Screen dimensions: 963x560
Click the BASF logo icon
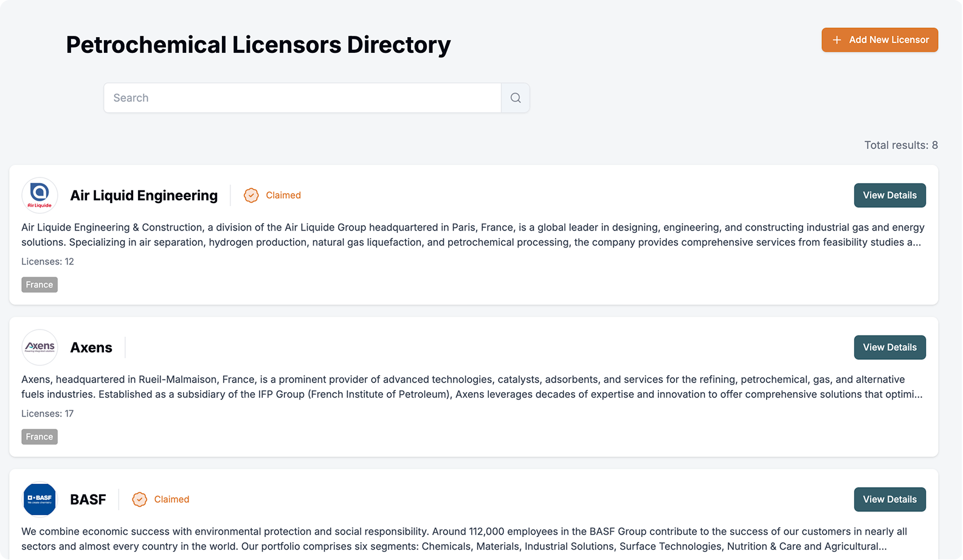coord(40,499)
